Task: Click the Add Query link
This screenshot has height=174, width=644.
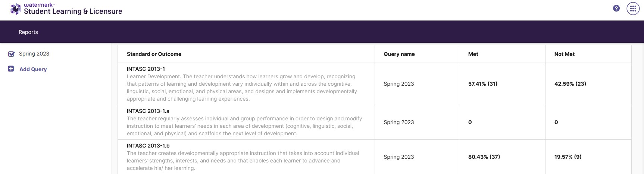Action: [33, 69]
